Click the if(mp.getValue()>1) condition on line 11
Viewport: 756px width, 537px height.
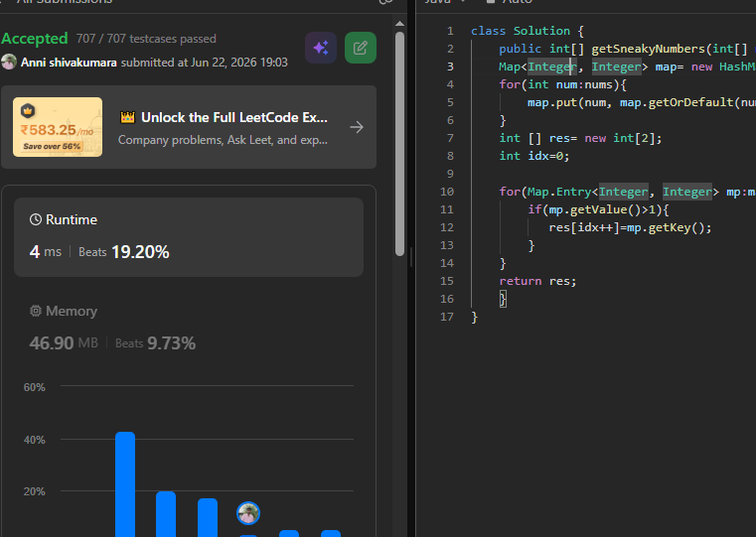point(598,209)
